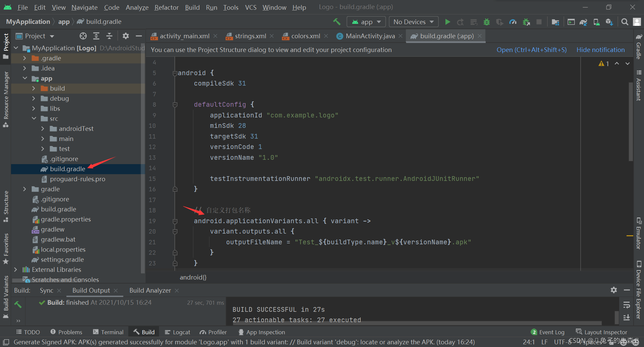Click scroll-to-end icon in Build output

627,317
